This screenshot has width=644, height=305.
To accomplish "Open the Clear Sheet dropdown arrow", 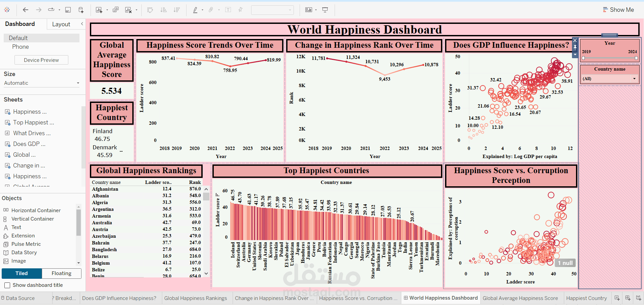I will (136, 10).
